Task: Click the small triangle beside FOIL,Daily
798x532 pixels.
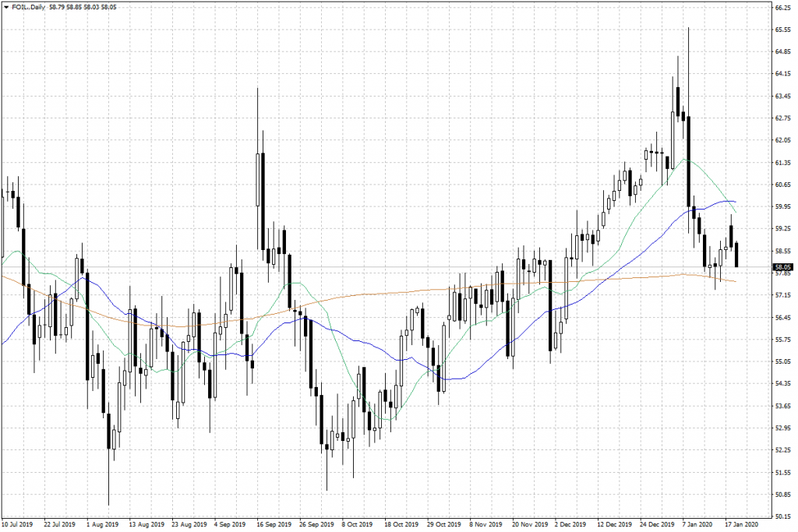Action: (x=5, y=8)
